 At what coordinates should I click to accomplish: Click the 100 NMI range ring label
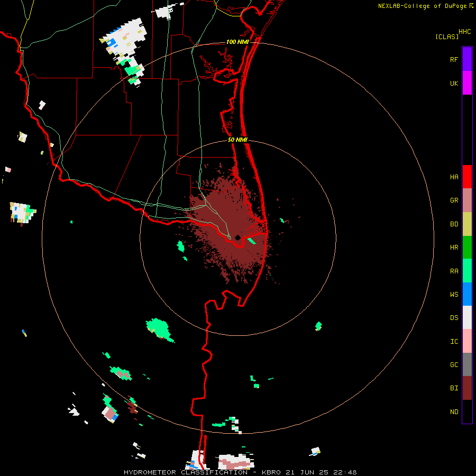237,42
